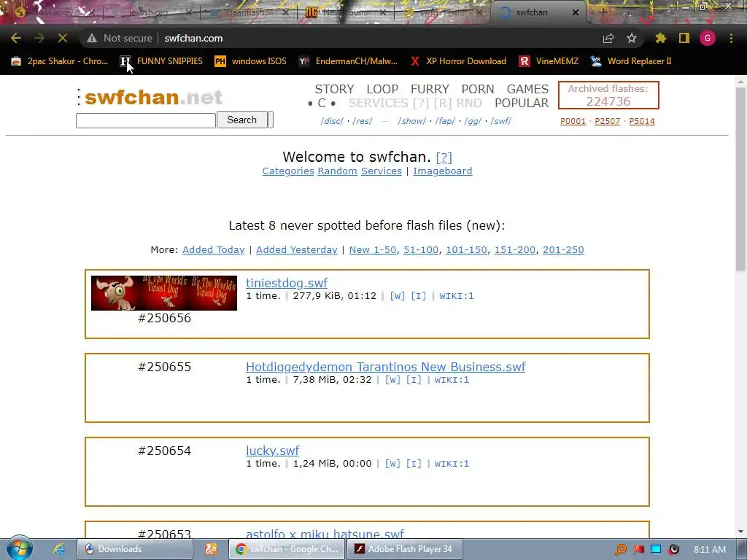Open the 201-250 list

(x=563, y=249)
